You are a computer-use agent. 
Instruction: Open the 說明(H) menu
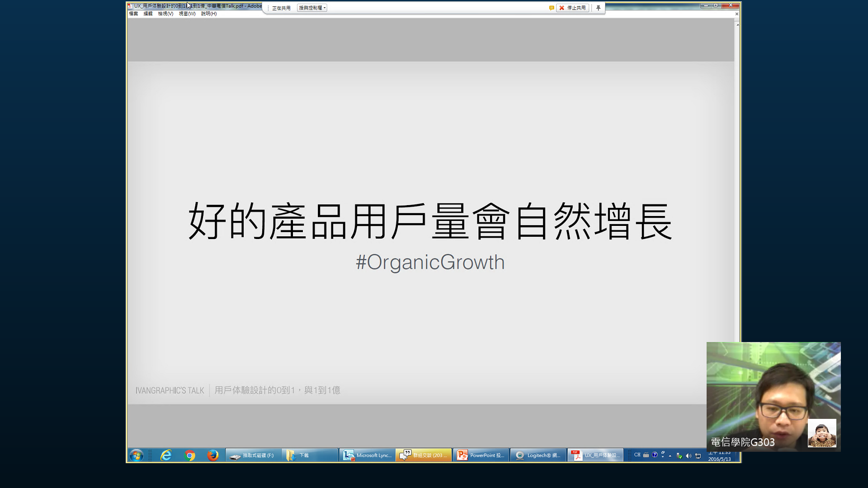[x=208, y=14]
